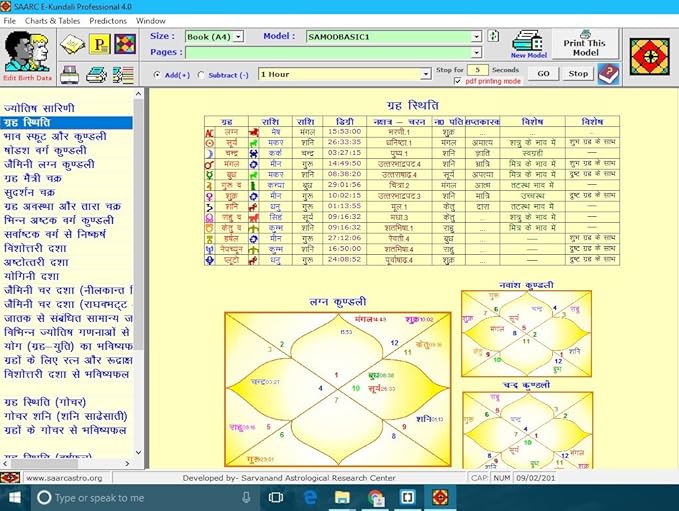Expand the Model SAMODBASIC1 dropdown
The image size is (679, 511).
coord(476,37)
